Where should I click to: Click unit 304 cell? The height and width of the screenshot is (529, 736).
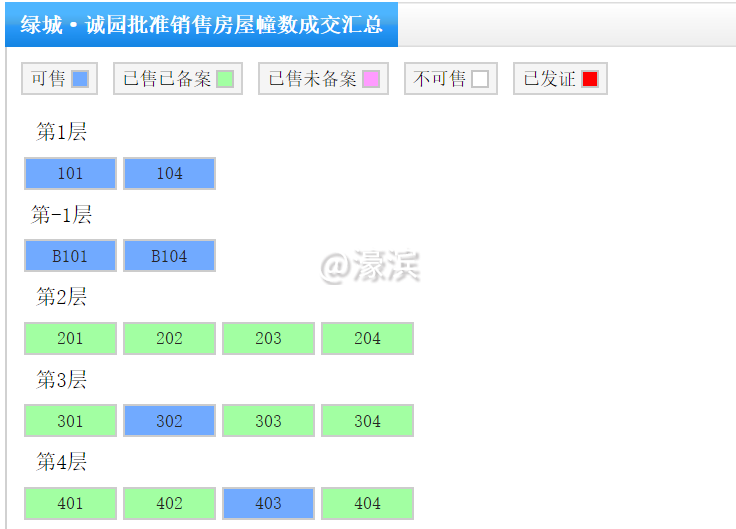click(367, 421)
